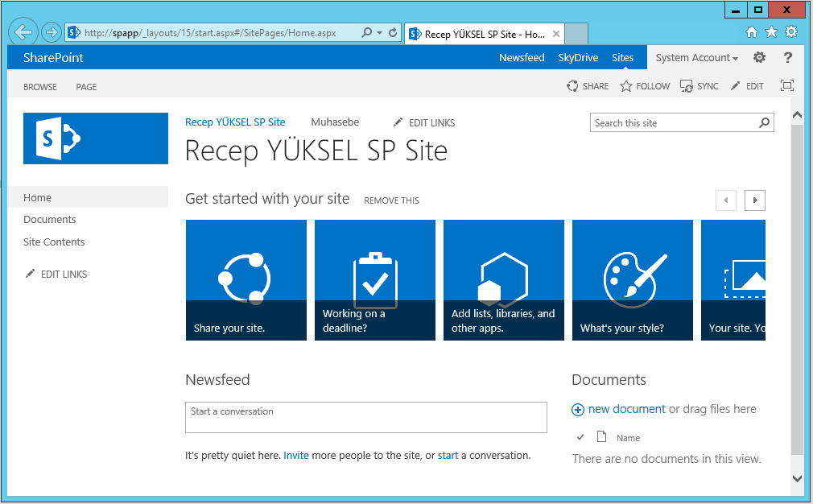Open the Add lists, libraries, and other apps tile
Screen dimensions: 813x504
(503, 280)
